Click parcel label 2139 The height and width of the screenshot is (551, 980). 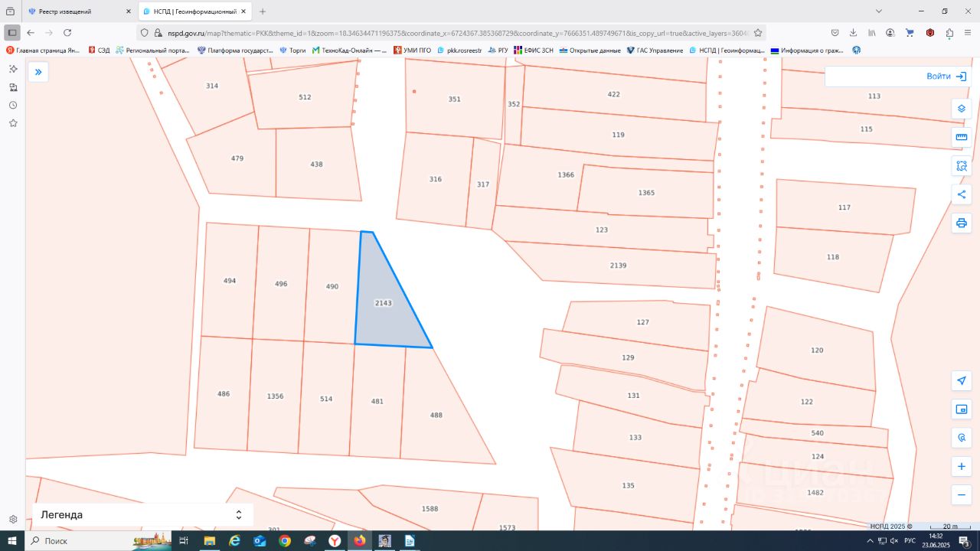618,265
